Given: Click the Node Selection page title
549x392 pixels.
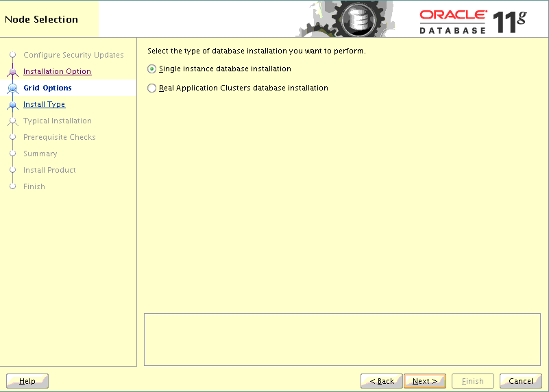Looking at the screenshot, I should [x=41, y=19].
